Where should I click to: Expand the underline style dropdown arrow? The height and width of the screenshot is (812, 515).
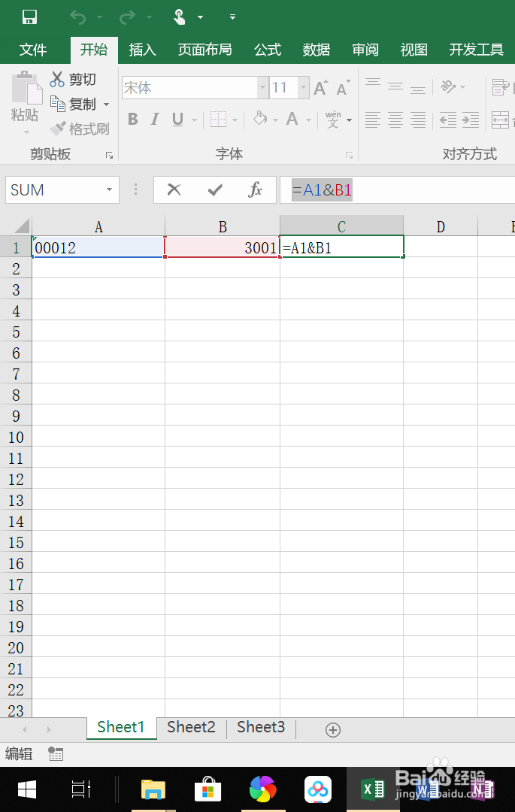[195, 120]
